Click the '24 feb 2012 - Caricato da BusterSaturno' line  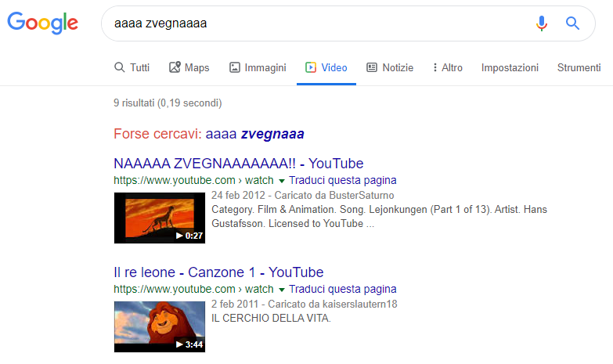[303, 195]
